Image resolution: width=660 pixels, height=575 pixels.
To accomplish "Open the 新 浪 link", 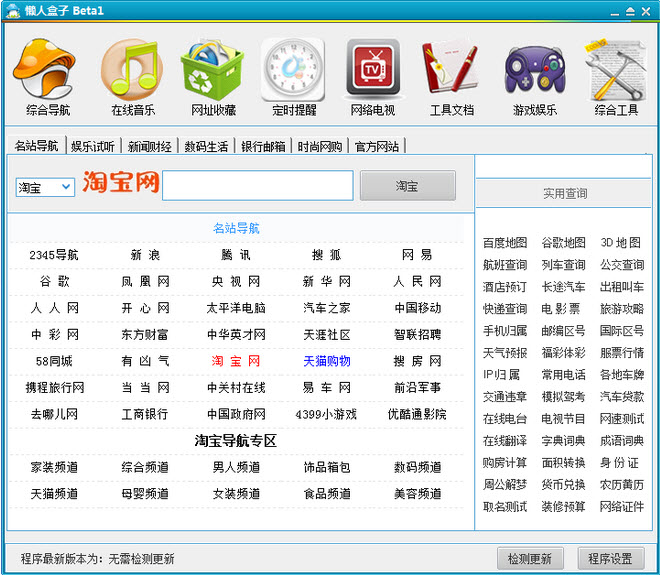I will (145, 255).
